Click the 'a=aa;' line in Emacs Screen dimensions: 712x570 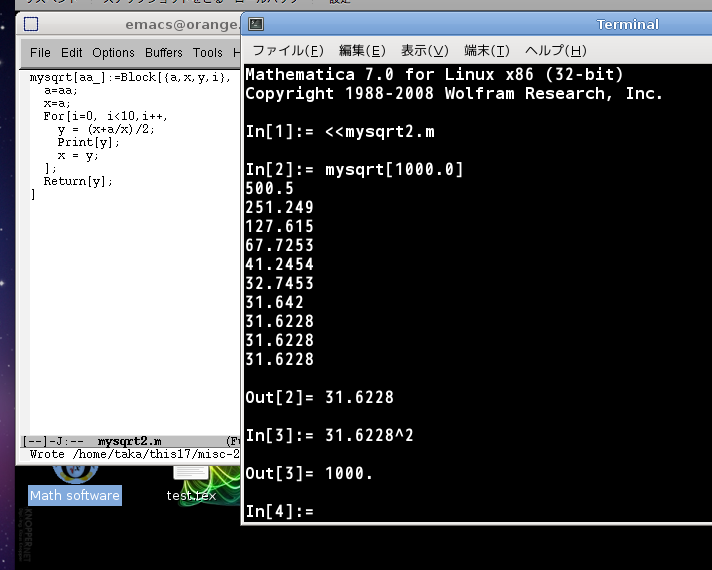tap(61, 90)
